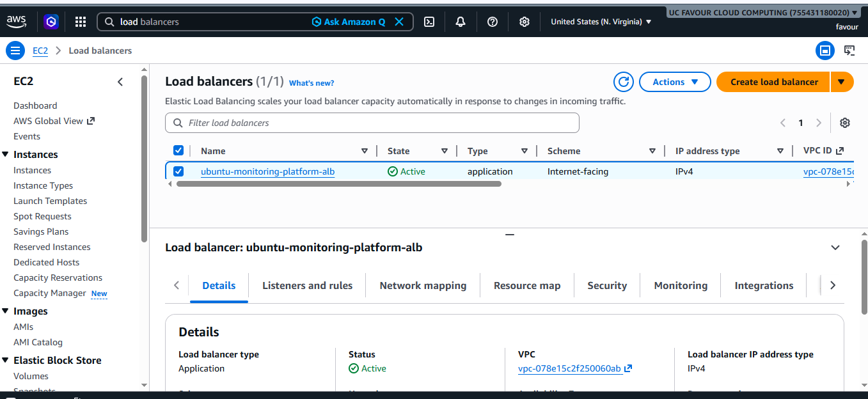Collapse the Images sidebar section
Screen dimensions: 868x399
tap(5, 311)
